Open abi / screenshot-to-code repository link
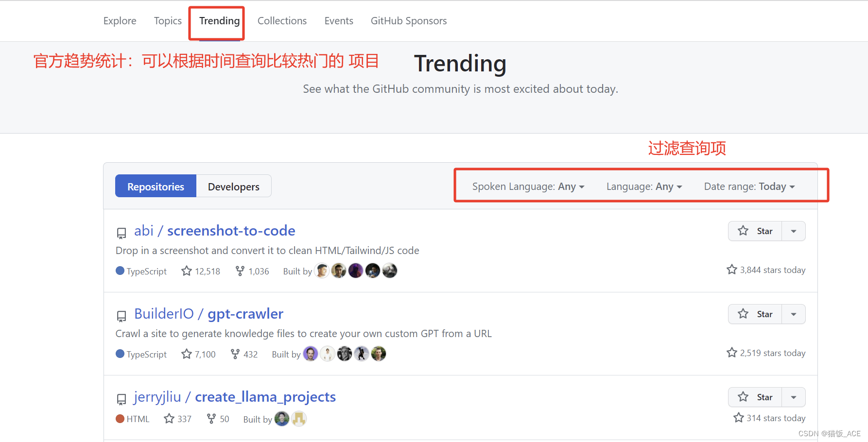 coord(214,231)
